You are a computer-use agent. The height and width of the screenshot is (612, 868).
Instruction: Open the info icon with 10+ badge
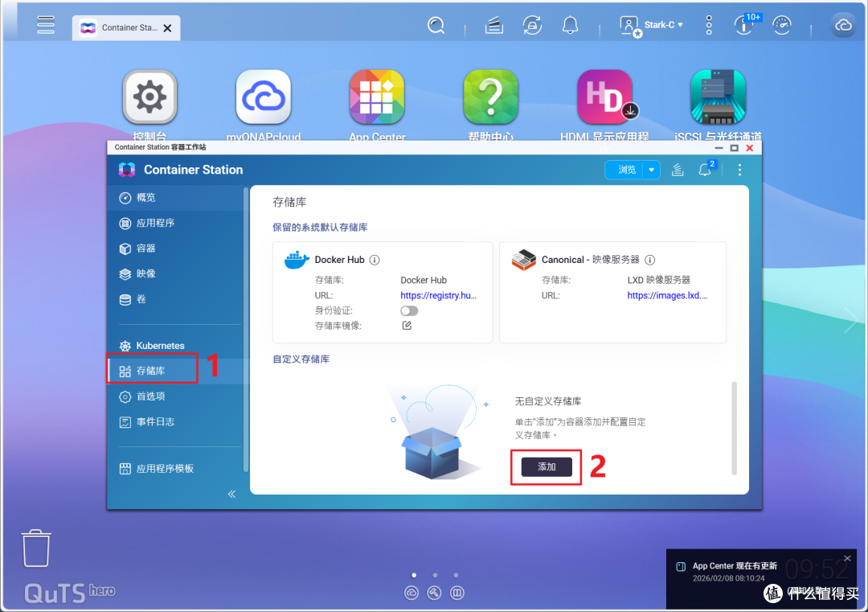coord(745,24)
